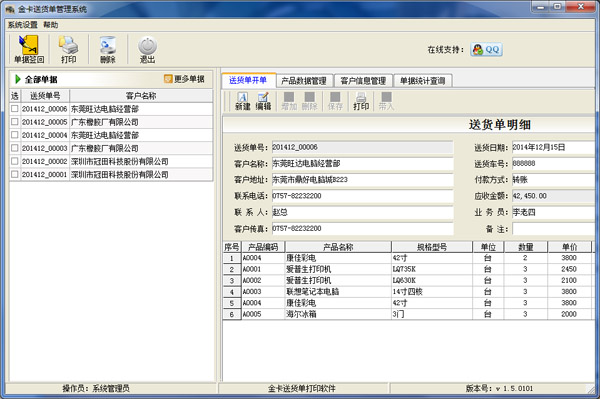Click status bar text 操作员: 系统管理员
This screenshot has width=600, height=399.
click(x=96, y=389)
